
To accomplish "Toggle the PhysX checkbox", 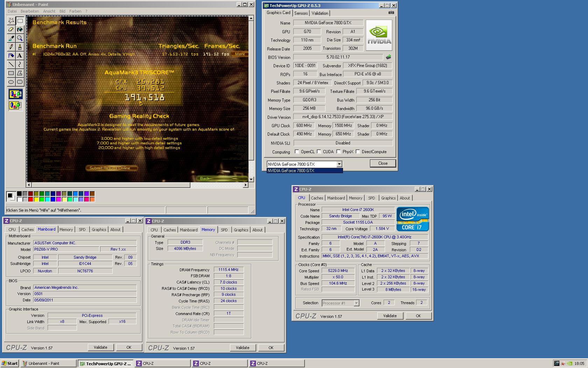I will coord(338,152).
